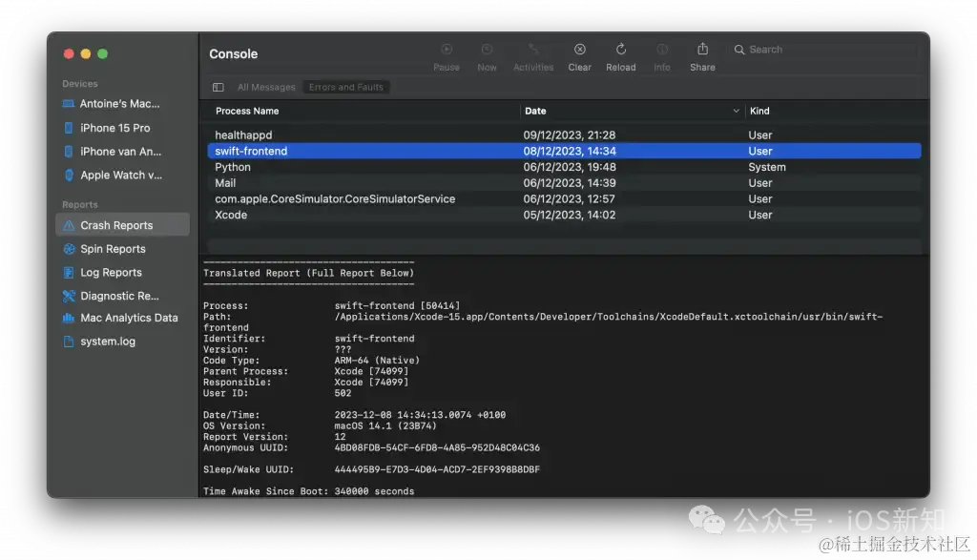The image size is (977, 560).
Task: Select the Python crash report row
Action: point(564,167)
